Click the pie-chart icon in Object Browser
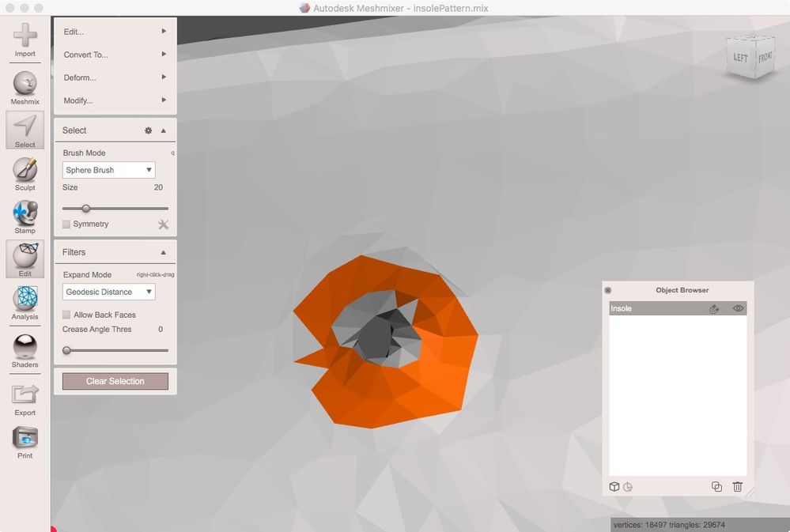The width and height of the screenshot is (790, 532). pyautogui.click(x=628, y=487)
